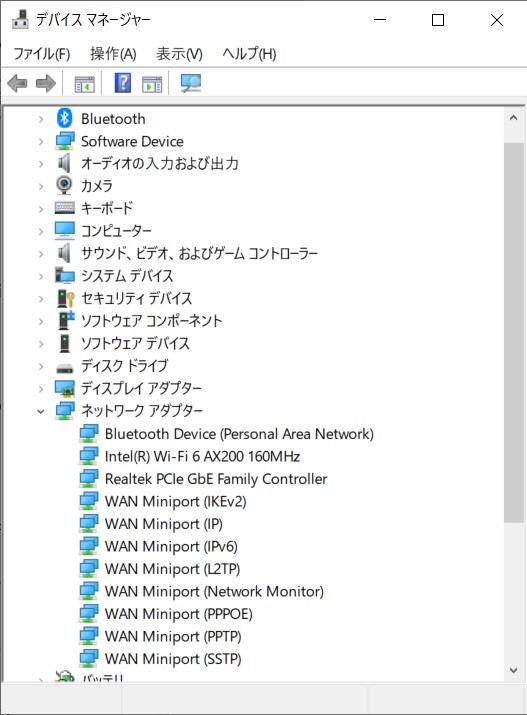Expand the システム デバイス node
Viewport: 527px width, 715px height.
(41, 276)
